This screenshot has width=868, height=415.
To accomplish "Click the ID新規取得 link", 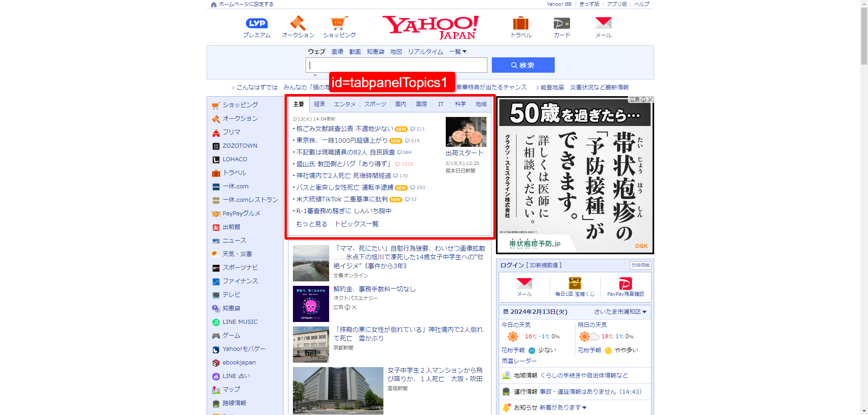I will 544,266.
